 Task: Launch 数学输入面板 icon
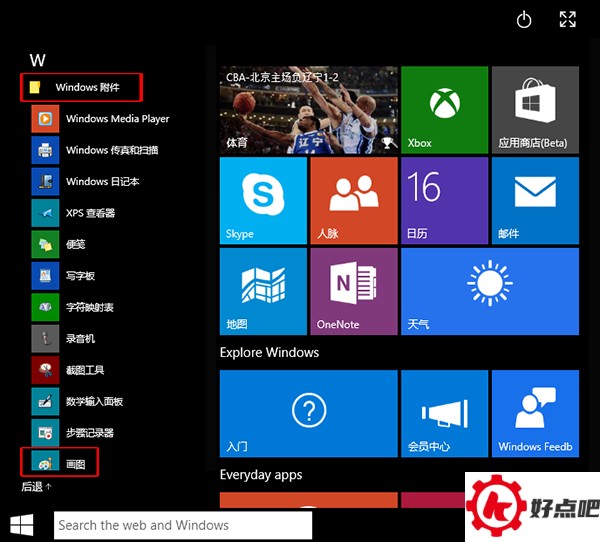pyautogui.click(x=45, y=401)
